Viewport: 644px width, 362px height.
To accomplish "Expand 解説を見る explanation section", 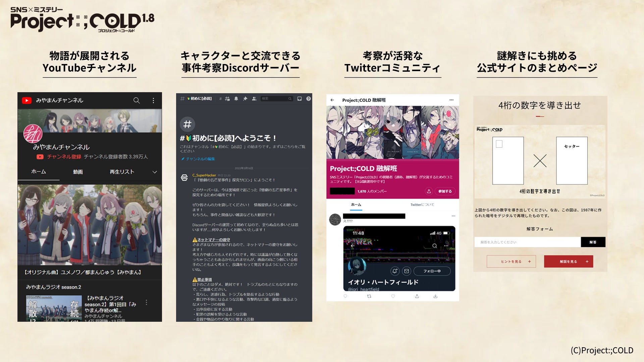I will (569, 261).
